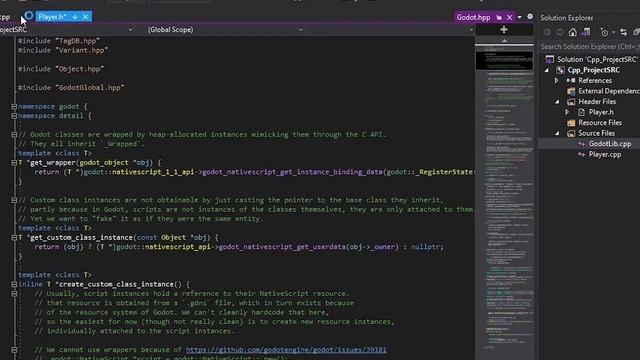Image resolution: width=640 pixels, height=360 pixels.
Task: Fold the 'We cannot use wrappers' comment
Action: [x=14, y=350]
